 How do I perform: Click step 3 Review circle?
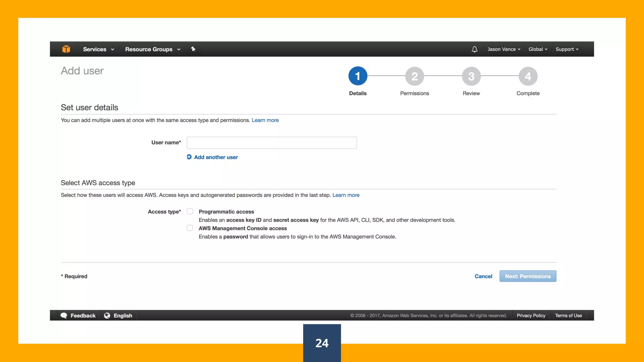click(x=471, y=76)
